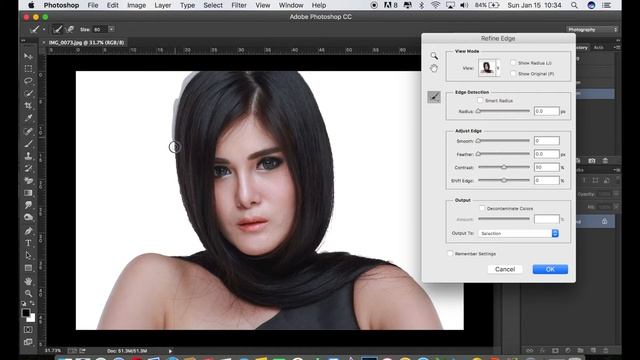Select the Crop tool
The height and width of the screenshot is (360, 640).
point(28,106)
